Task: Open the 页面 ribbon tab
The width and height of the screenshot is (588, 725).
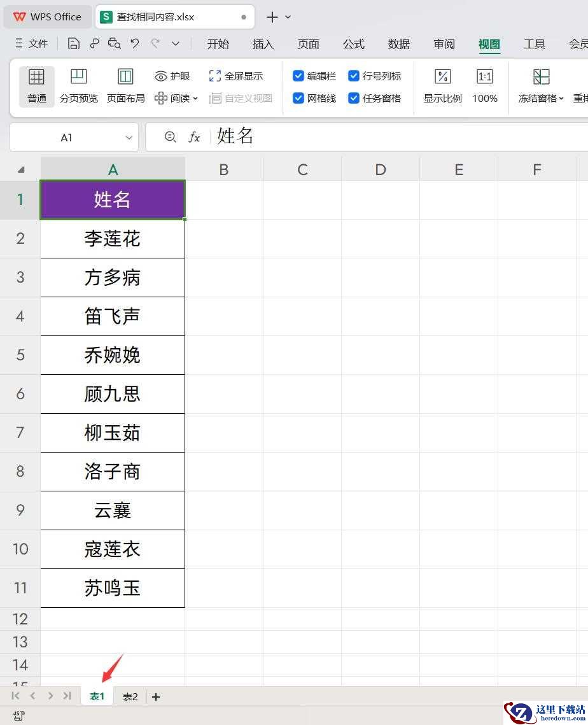Action: pyautogui.click(x=309, y=44)
